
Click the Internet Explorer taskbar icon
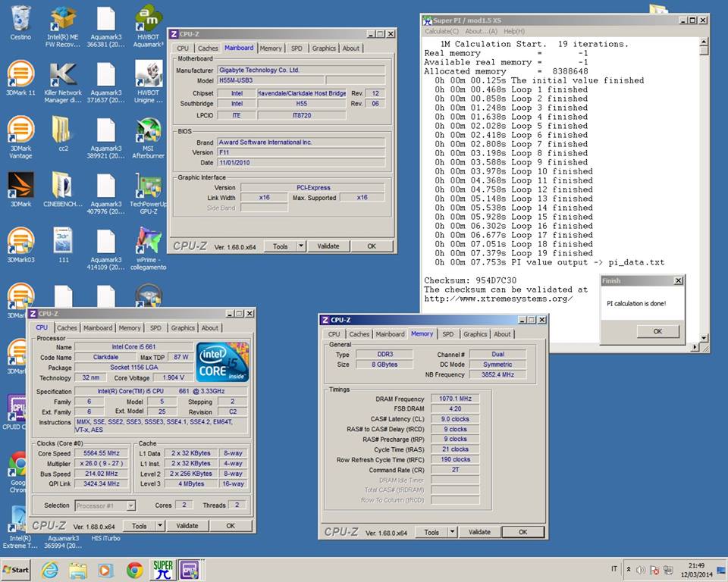pyautogui.click(x=49, y=570)
